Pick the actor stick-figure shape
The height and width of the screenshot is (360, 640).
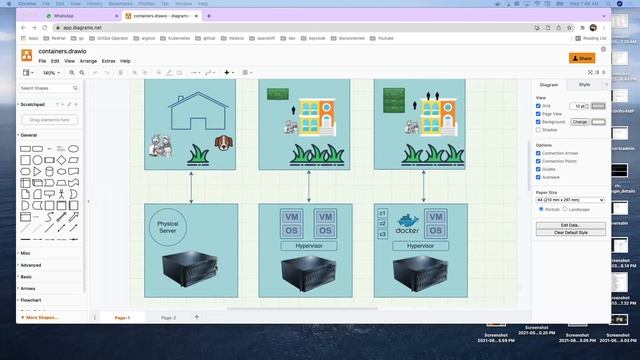(62, 194)
